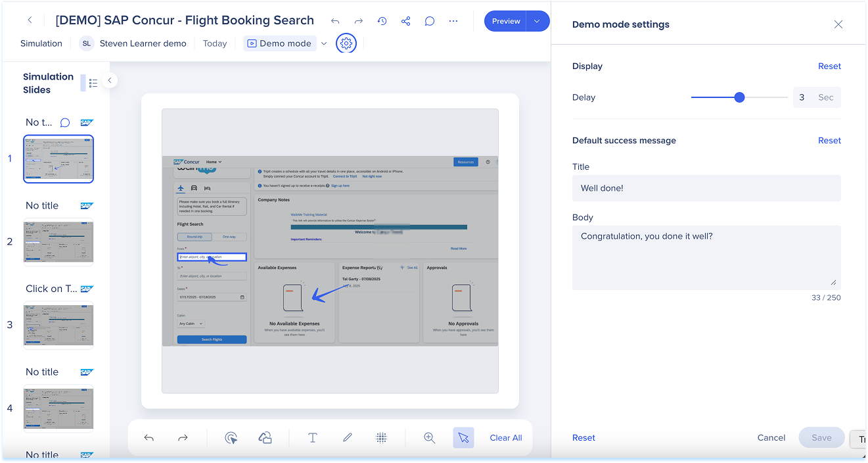This screenshot has height=463, width=868.
Task: Click the Cancel button
Action: [x=771, y=438]
